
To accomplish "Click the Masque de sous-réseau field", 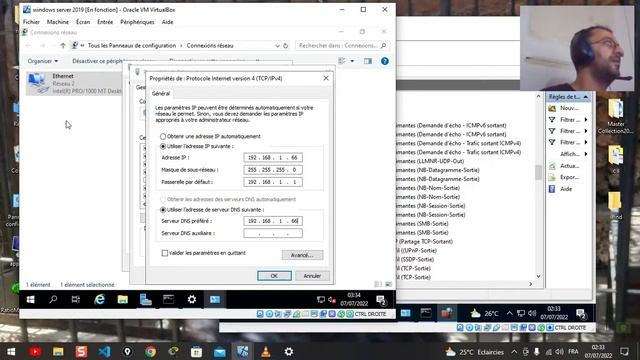I will 273,170.
